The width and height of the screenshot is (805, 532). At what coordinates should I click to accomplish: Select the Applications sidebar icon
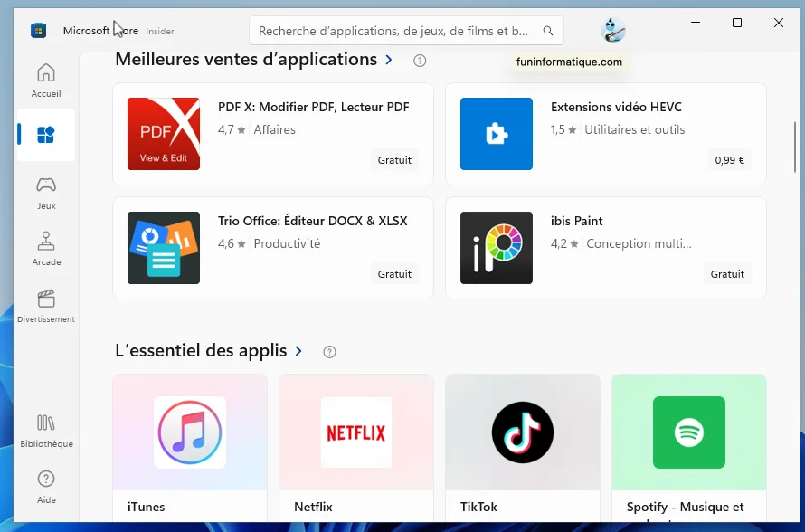click(x=45, y=134)
